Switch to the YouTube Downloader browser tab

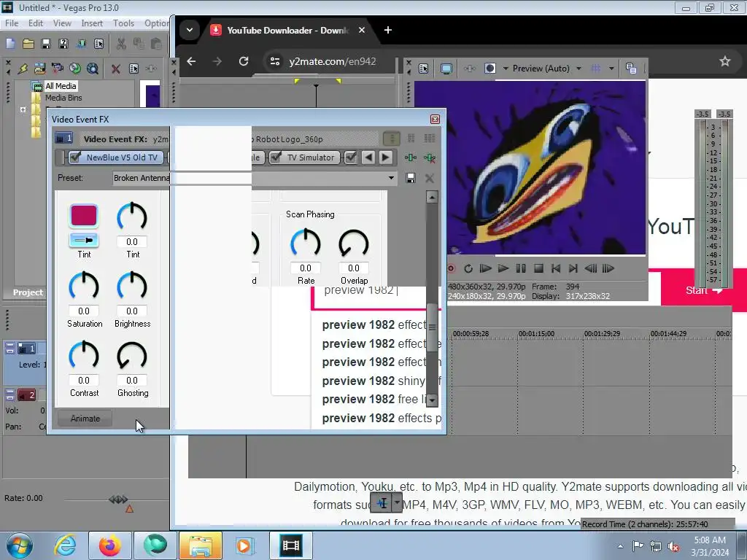tap(287, 30)
